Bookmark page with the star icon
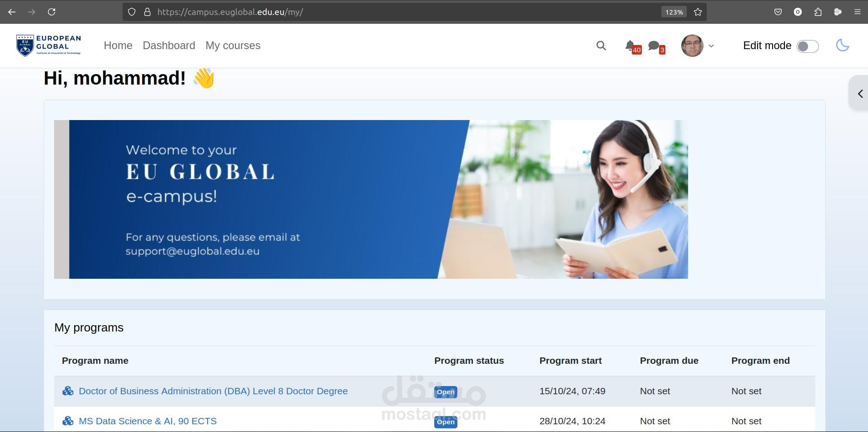Viewport: 868px width, 432px height. [x=698, y=12]
